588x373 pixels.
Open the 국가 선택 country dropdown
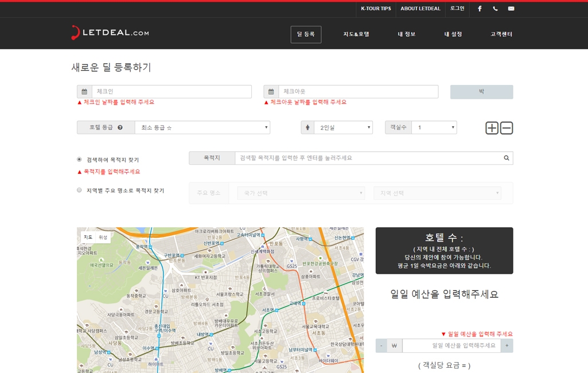(x=301, y=193)
